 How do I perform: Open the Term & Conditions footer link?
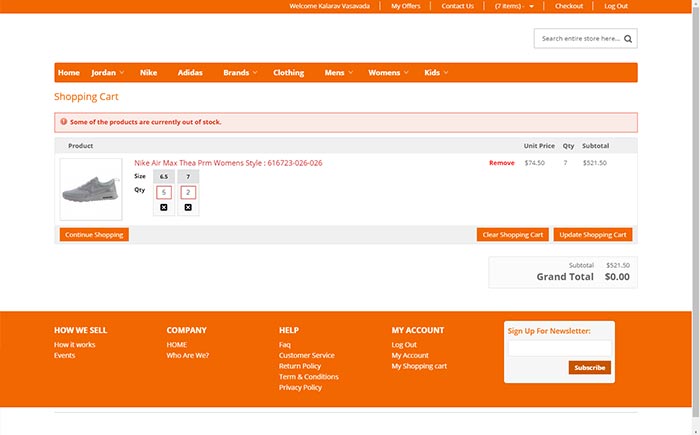308,376
